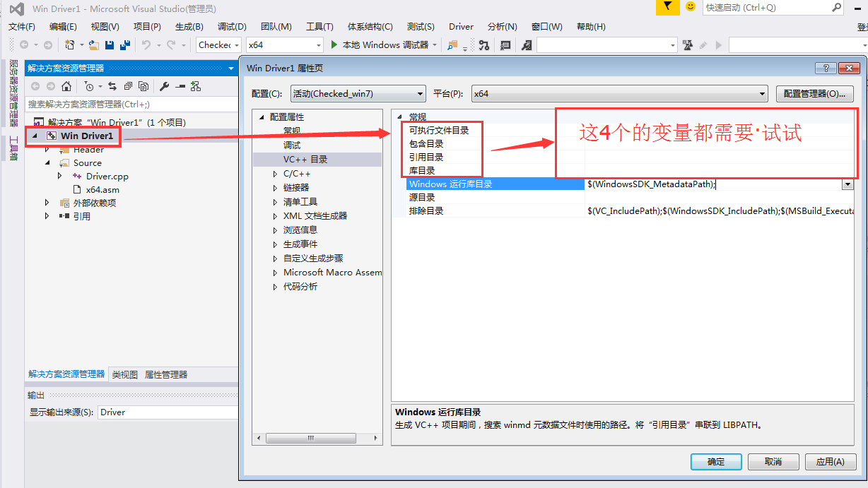This screenshot has width=868, height=488.
Task: Click the show all files icon
Action: point(143,86)
